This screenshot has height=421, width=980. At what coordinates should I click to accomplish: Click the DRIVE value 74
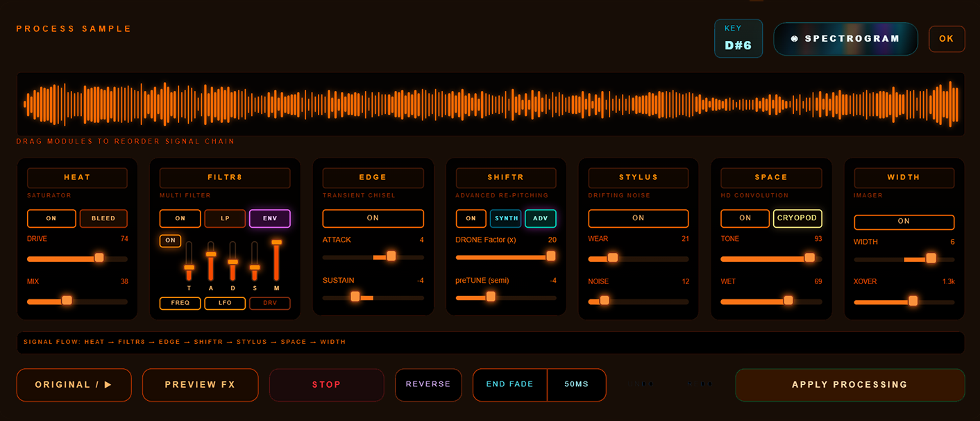(x=124, y=239)
